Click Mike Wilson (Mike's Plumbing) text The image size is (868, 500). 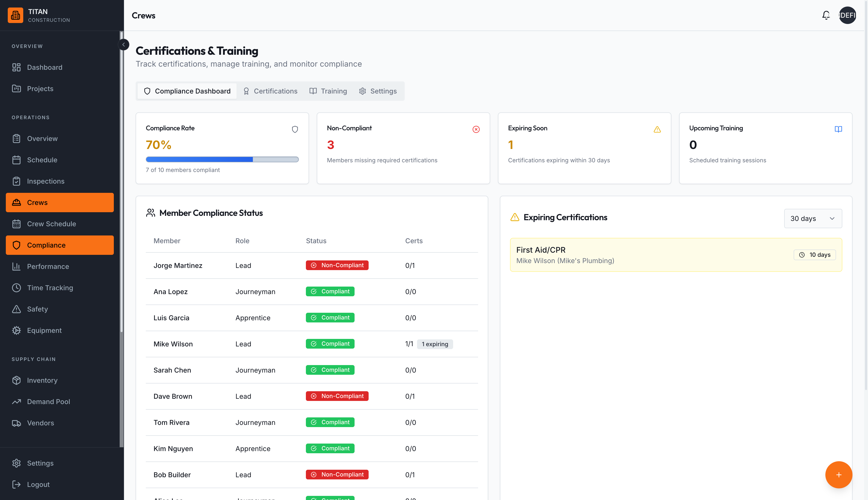pos(565,261)
